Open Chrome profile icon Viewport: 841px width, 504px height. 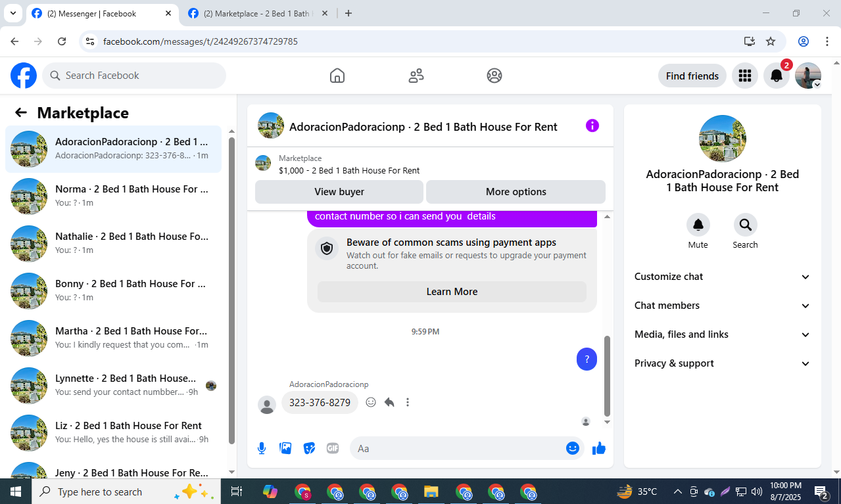coord(804,41)
